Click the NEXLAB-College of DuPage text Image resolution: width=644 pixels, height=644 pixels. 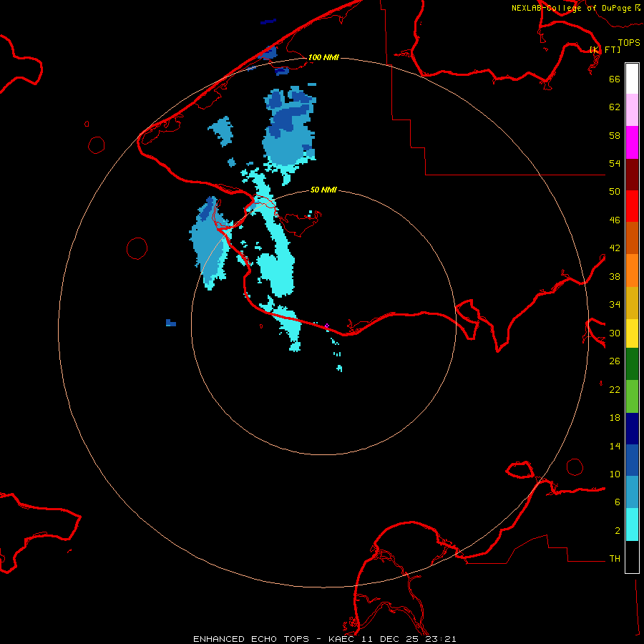coord(571,8)
